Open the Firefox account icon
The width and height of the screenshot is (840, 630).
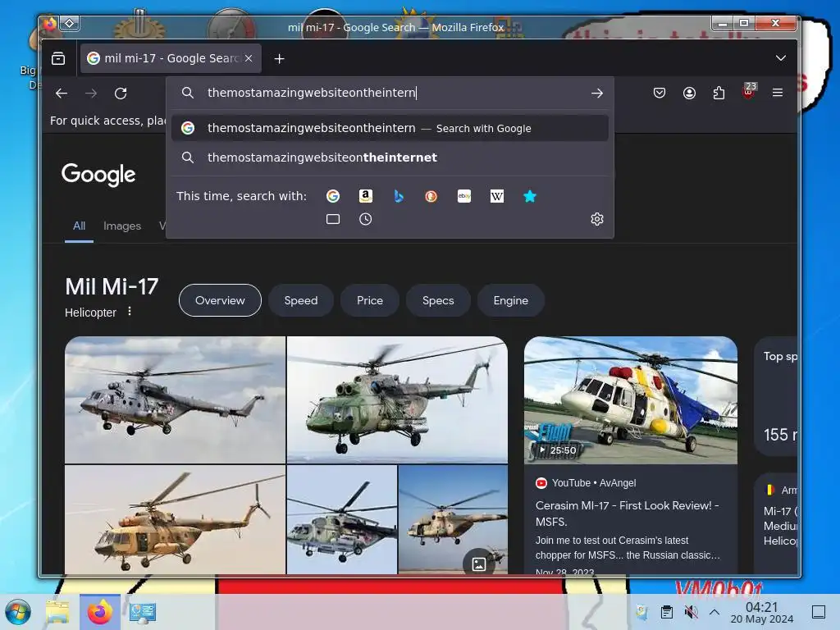[x=689, y=93]
